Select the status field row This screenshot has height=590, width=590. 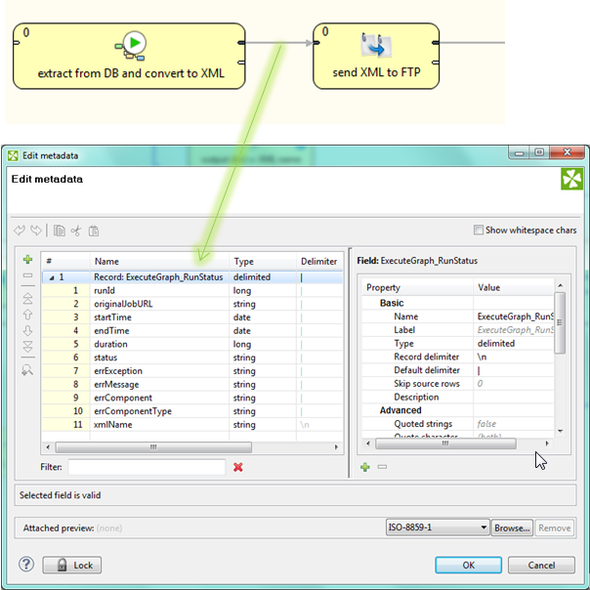(192, 357)
